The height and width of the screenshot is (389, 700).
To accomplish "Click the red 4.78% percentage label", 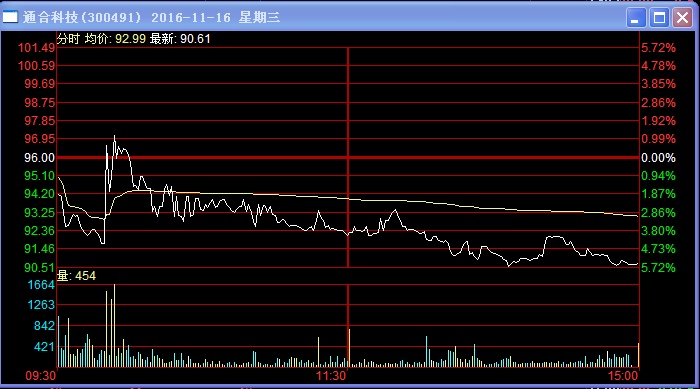I will 658,66.
